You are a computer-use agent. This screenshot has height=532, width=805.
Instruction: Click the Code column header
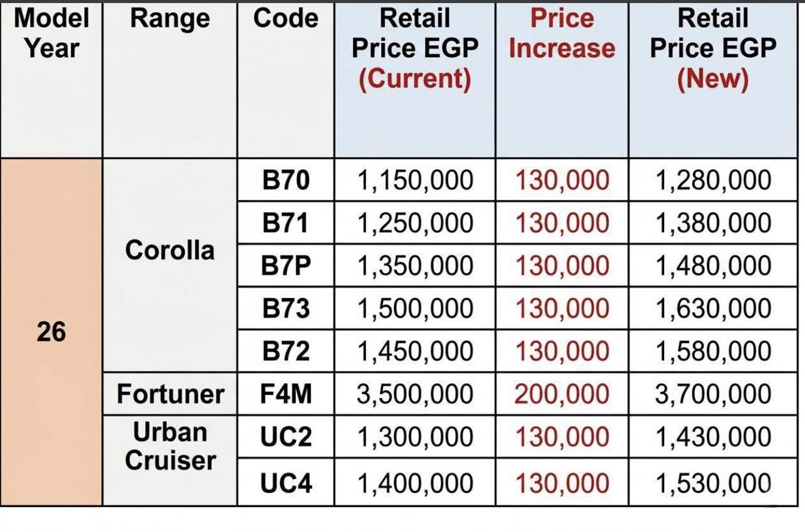(x=285, y=20)
